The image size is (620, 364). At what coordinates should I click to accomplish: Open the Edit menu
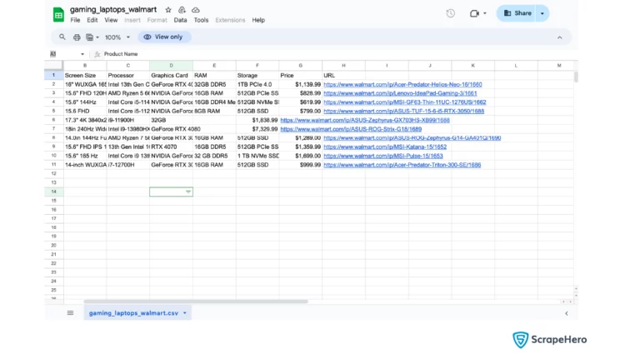(x=92, y=20)
